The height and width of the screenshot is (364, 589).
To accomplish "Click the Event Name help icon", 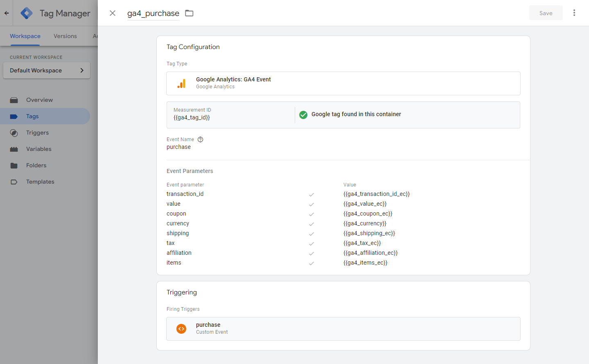I will coord(200,139).
